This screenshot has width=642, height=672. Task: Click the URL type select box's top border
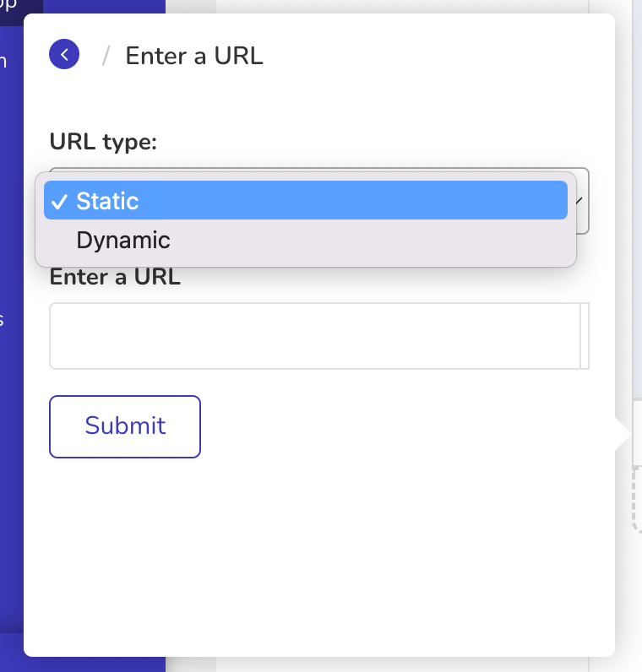click(x=319, y=169)
